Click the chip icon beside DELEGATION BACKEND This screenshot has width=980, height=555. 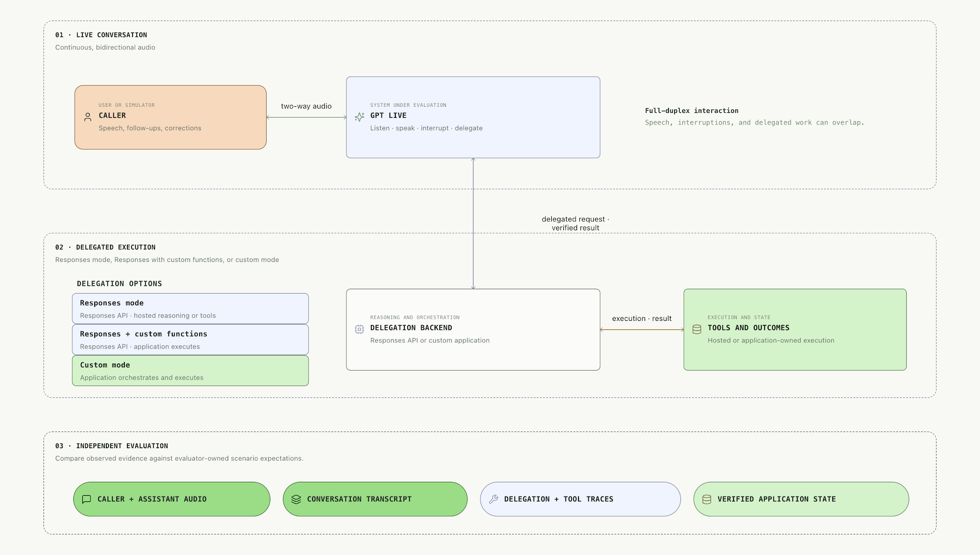[x=359, y=329]
